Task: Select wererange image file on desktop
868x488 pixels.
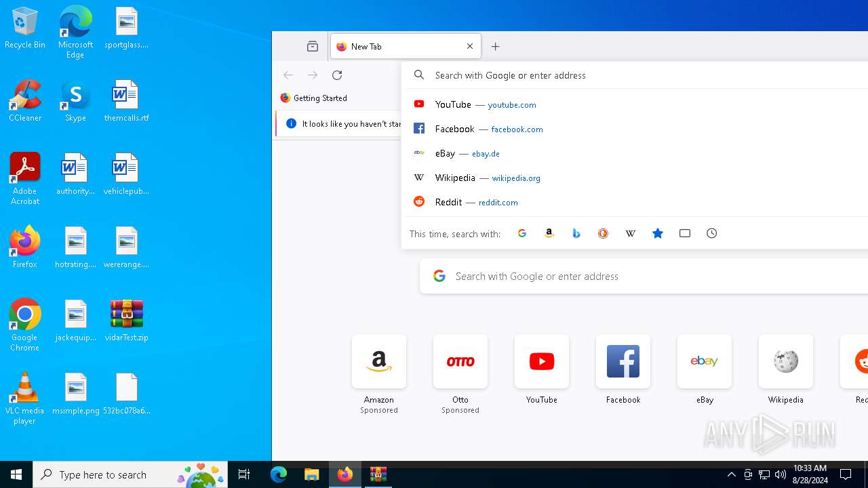Action: 126,247
